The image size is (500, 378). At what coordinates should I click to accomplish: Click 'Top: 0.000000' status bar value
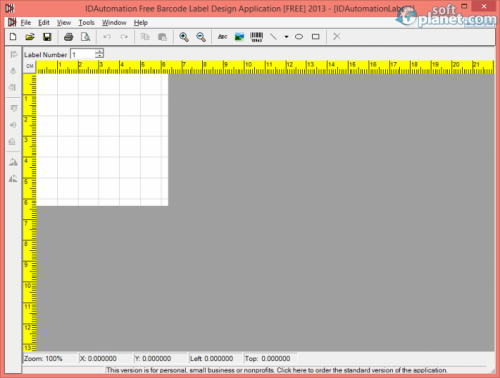click(268, 359)
